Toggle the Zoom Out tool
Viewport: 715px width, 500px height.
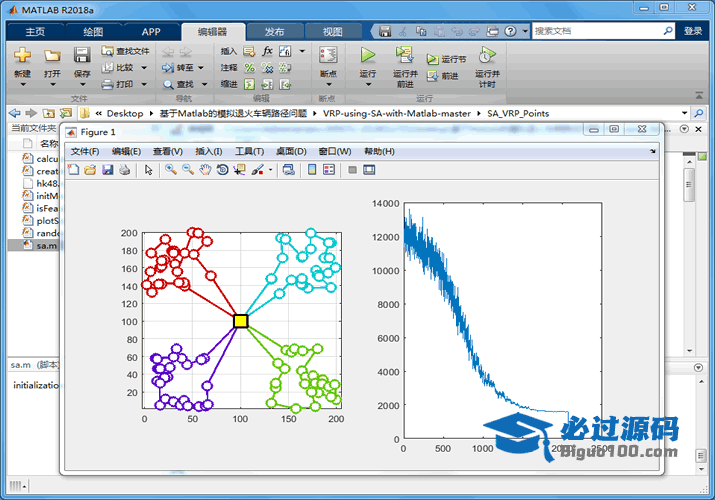pos(188,170)
